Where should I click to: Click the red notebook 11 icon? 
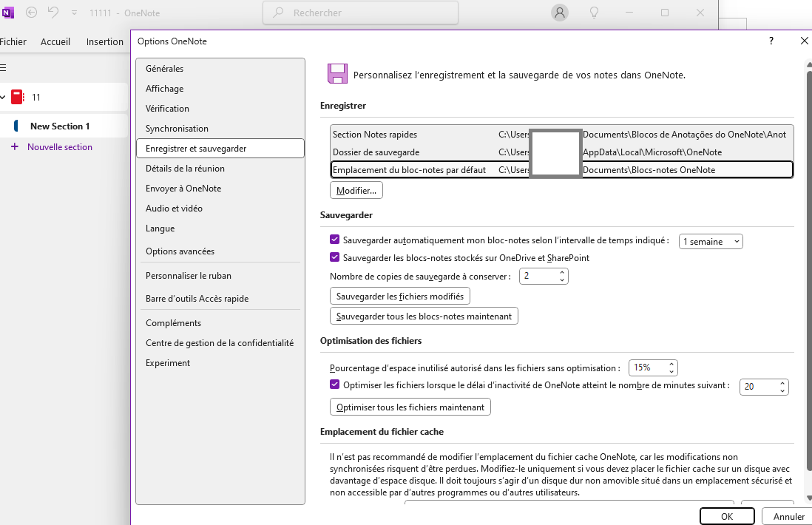pyautogui.click(x=18, y=97)
